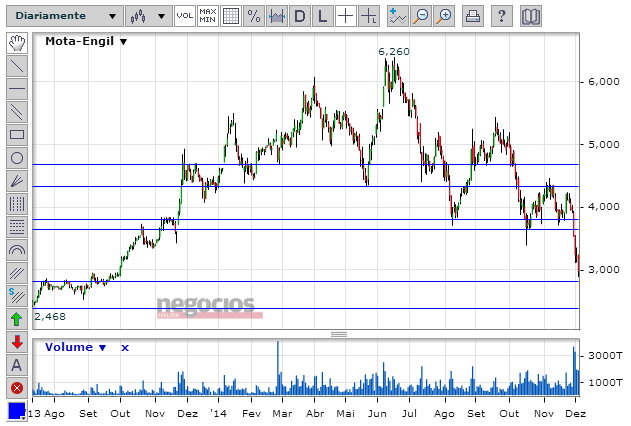631x426 pixels.
Task: Toggle the MAX MIN labels button
Action: pos(208,16)
